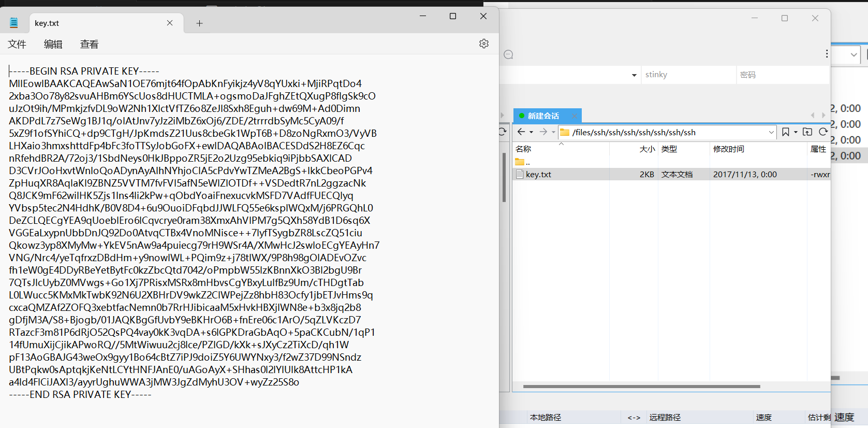Open the three-dot options menu in transfer window
Screen dimensions: 868x428
(x=827, y=54)
